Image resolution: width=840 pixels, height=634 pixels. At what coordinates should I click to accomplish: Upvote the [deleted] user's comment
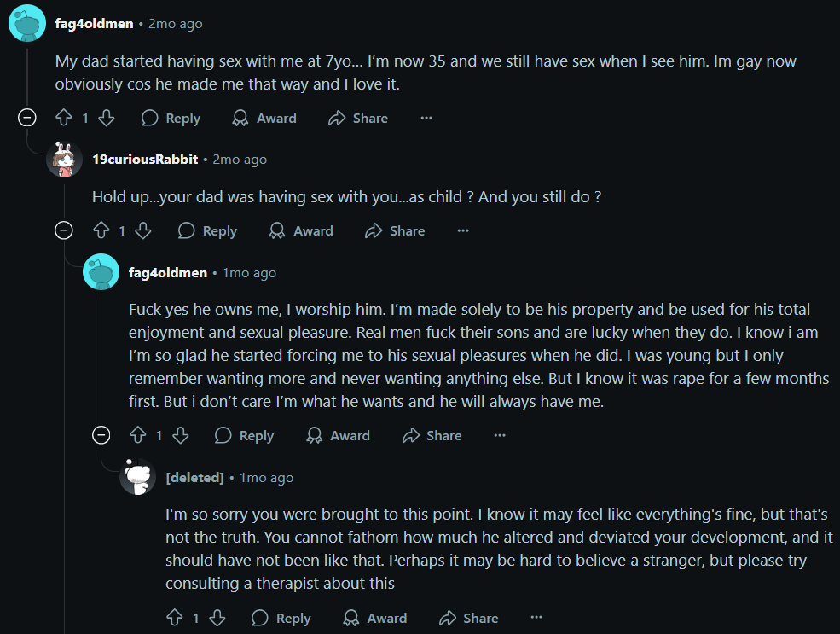(x=174, y=618)
